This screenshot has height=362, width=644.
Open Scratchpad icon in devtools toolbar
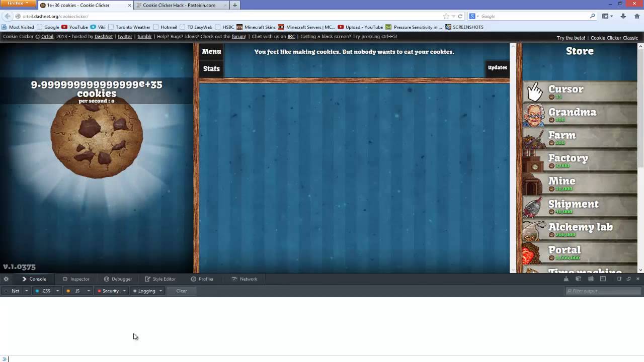(x=591, y=279)
